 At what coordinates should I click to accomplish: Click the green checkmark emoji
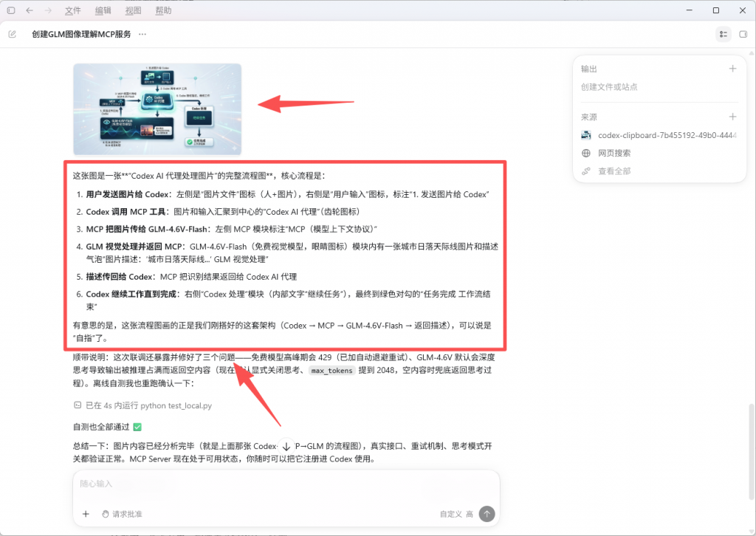137,427
